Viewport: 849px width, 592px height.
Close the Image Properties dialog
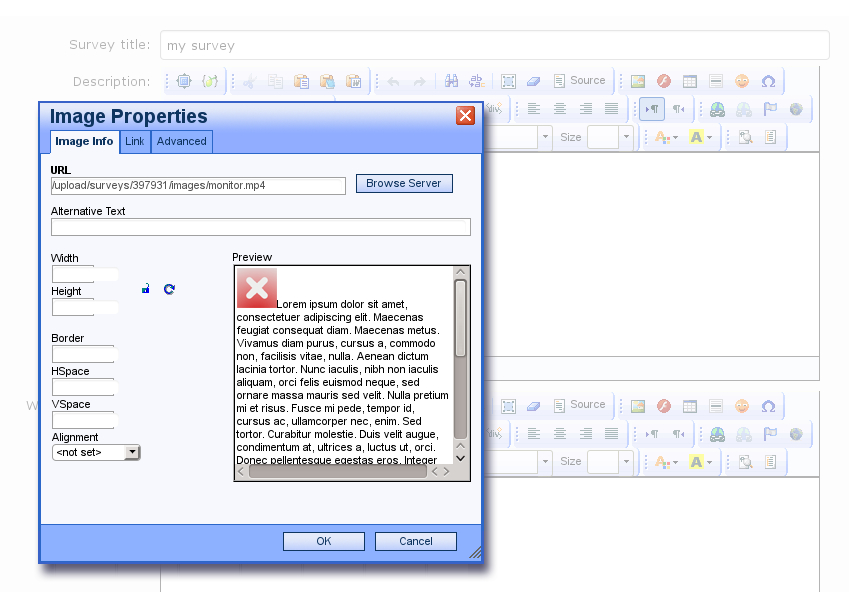465,116
